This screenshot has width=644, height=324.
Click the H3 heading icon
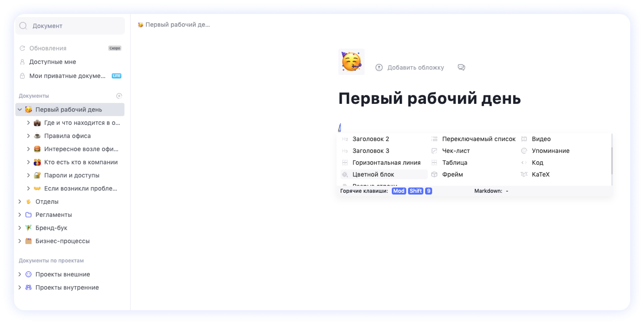click(345, 151)
